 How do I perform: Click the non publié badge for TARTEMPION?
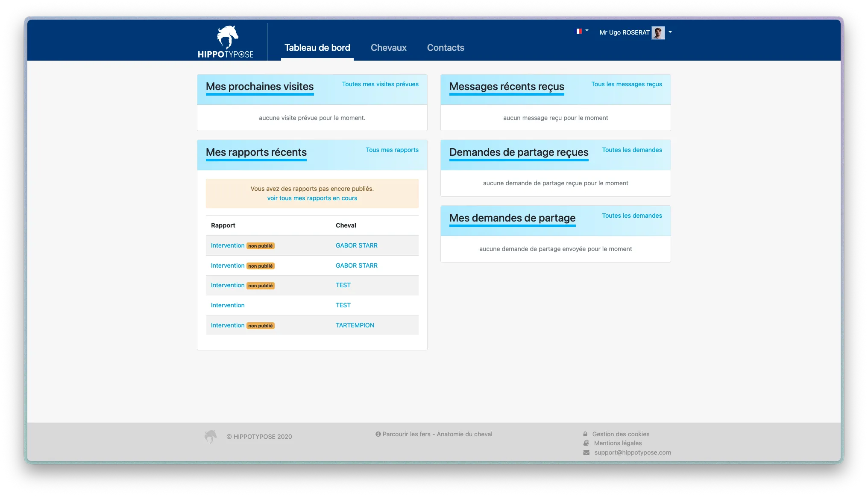point(261,325)
